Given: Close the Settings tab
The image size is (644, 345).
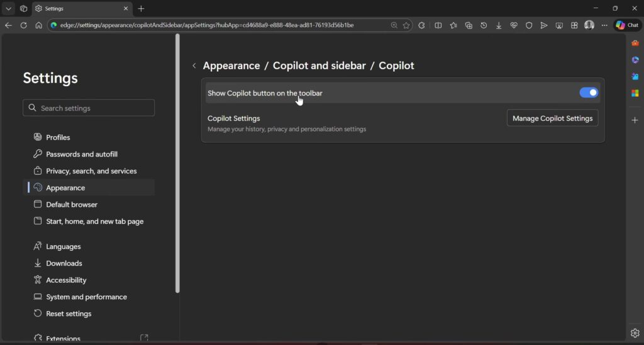Looking at the screenshot, I should point(126,8).
